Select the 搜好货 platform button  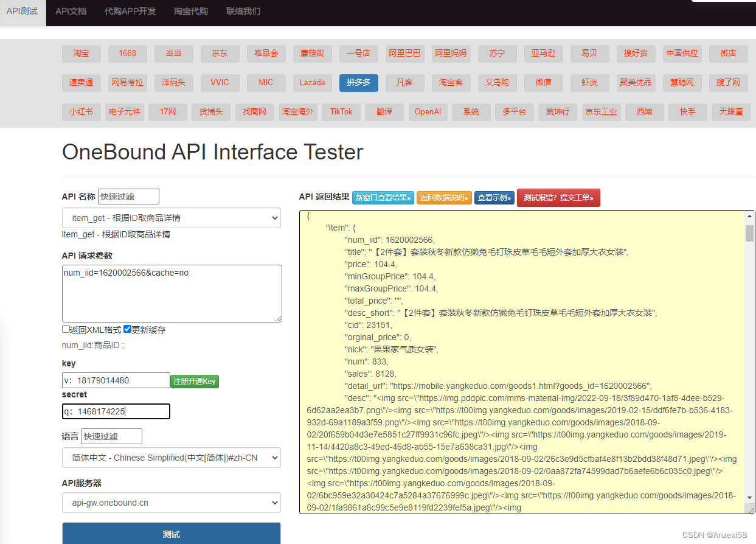(636, 54)
